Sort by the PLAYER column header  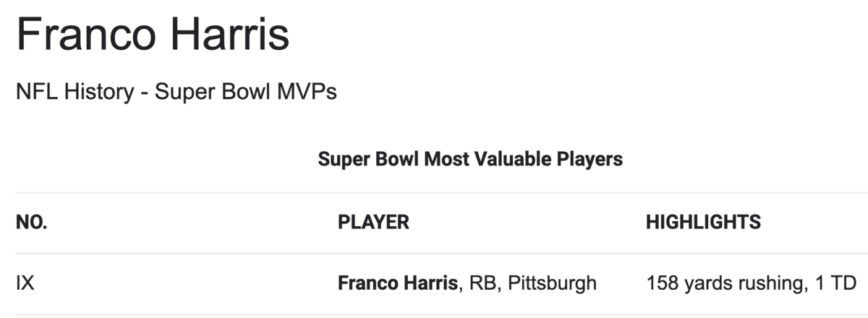click(373, 222)
